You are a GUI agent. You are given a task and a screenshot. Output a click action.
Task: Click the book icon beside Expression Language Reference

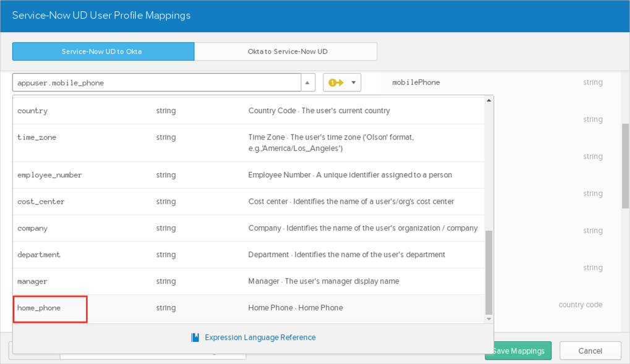pos(195,337)
